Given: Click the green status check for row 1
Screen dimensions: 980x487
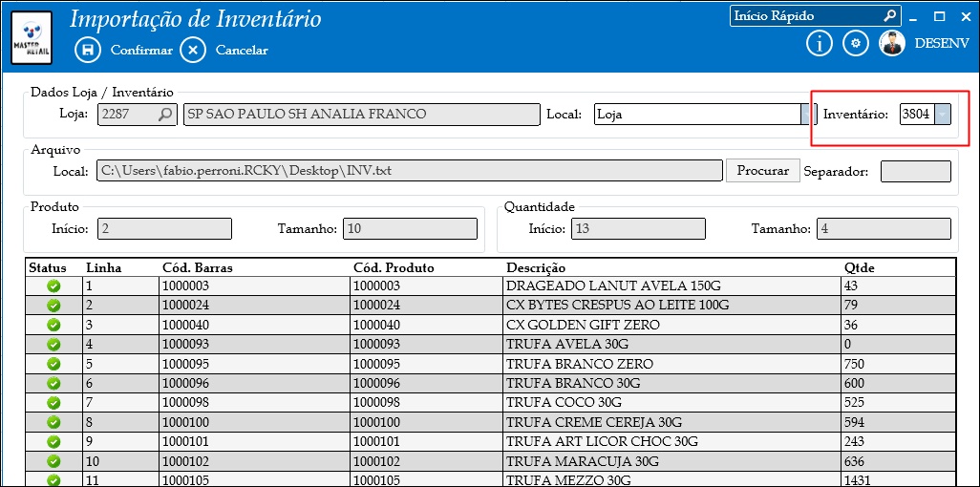Looking at the screenshot, I should point(54,286).
